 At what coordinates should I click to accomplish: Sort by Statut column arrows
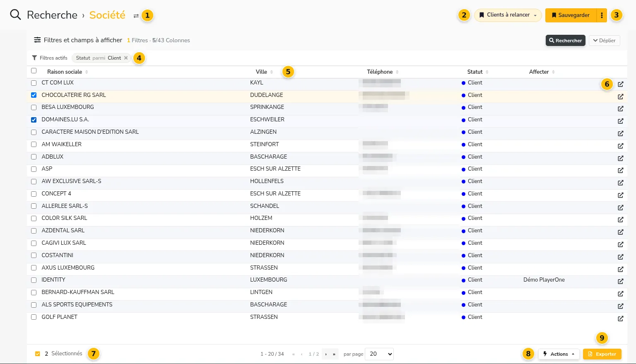click(x=487, y=72)
